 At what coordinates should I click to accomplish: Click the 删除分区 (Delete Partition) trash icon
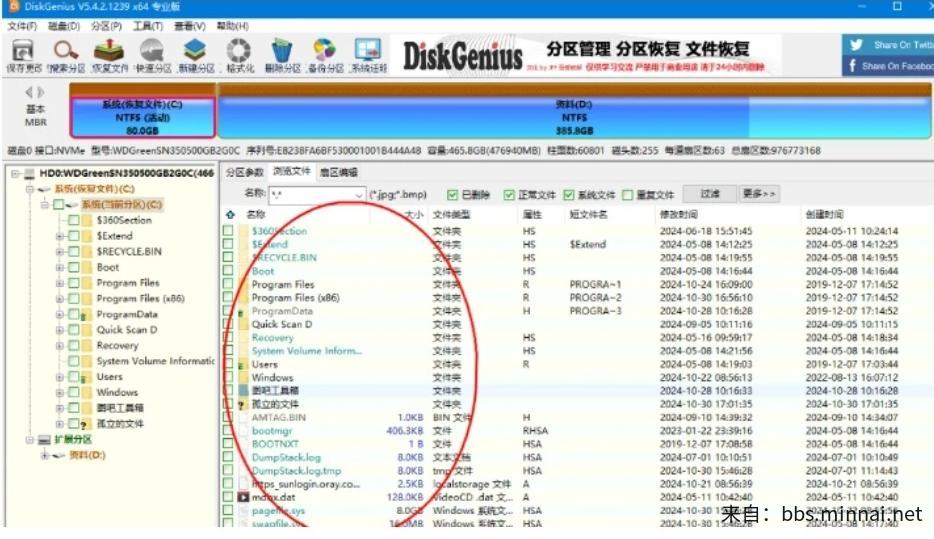click(282, 54)
